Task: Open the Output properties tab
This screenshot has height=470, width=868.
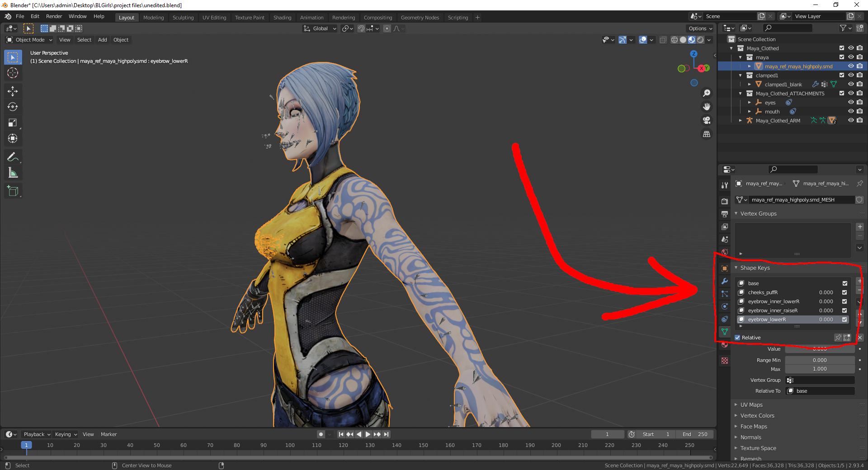Action: [x=725, y=214]
